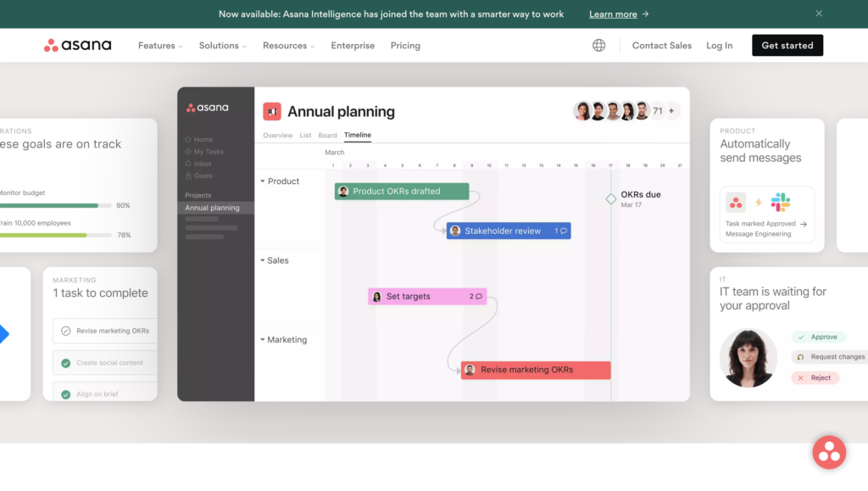The image size is (868, 491).
Task: Click the Inbox bell icon
Action: [188, 164]
